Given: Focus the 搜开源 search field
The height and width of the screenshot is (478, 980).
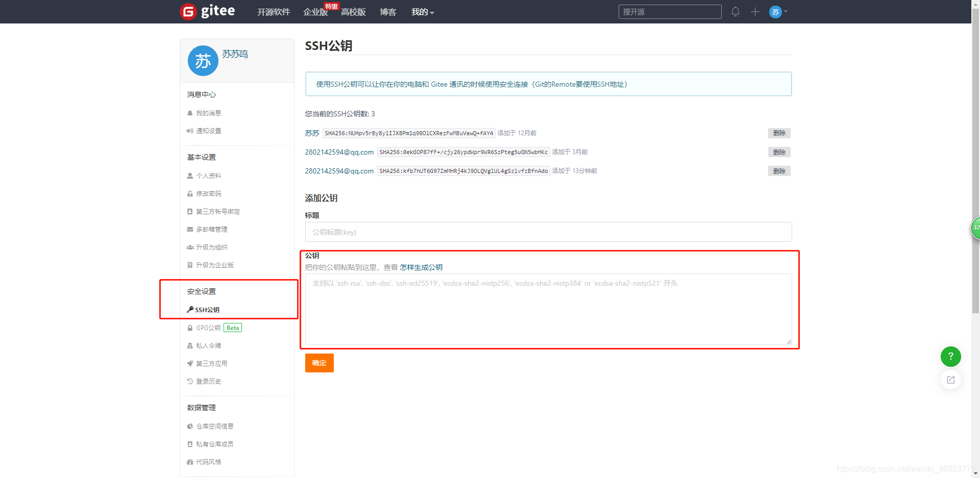Looking at the screenshot, I should tap(670, 12).
